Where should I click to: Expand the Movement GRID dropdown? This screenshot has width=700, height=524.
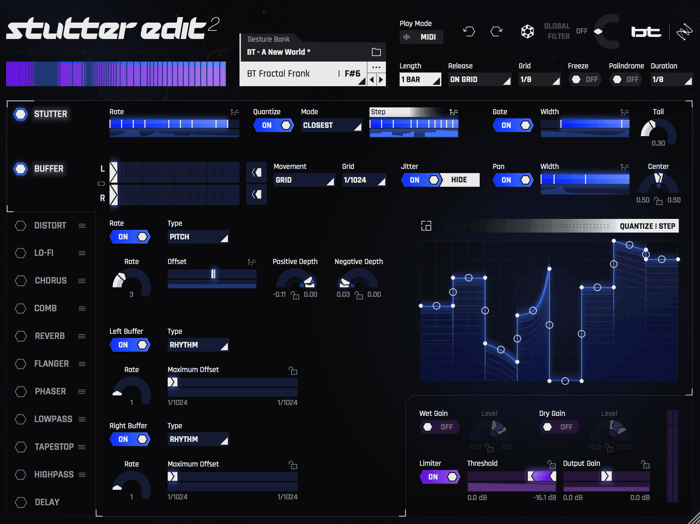coord(304,180)
